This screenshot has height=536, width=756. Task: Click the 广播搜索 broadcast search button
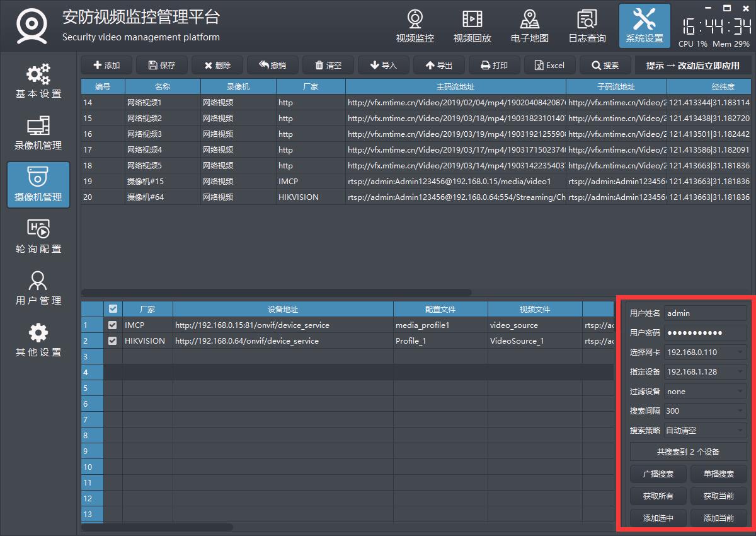658,474
